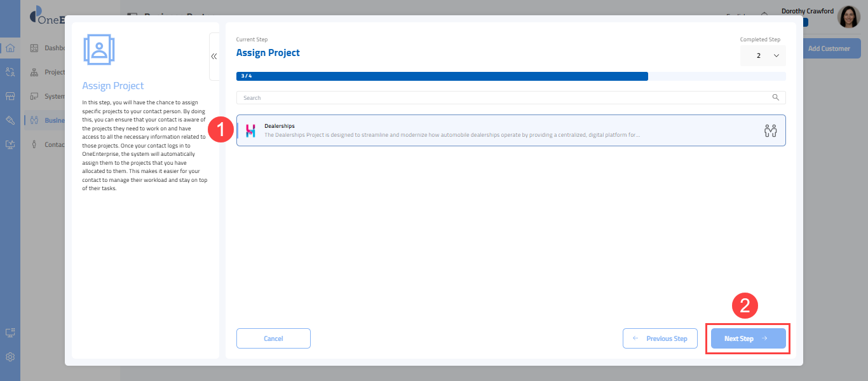This screenshot has height=381, width=868.
Task: Click the monitor apps icon above settings
Action: [x=10, y=333]
